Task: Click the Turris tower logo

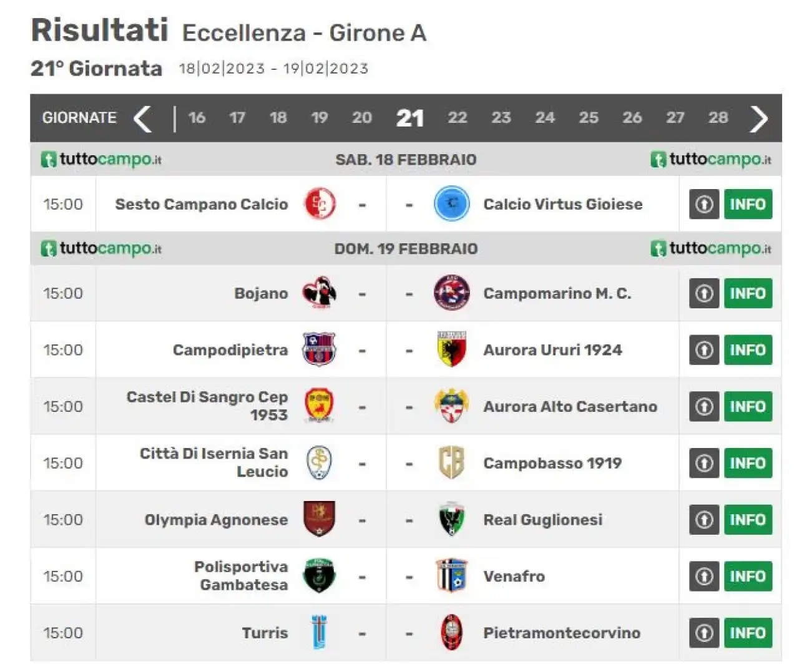Action: click(x=320, y=633)
